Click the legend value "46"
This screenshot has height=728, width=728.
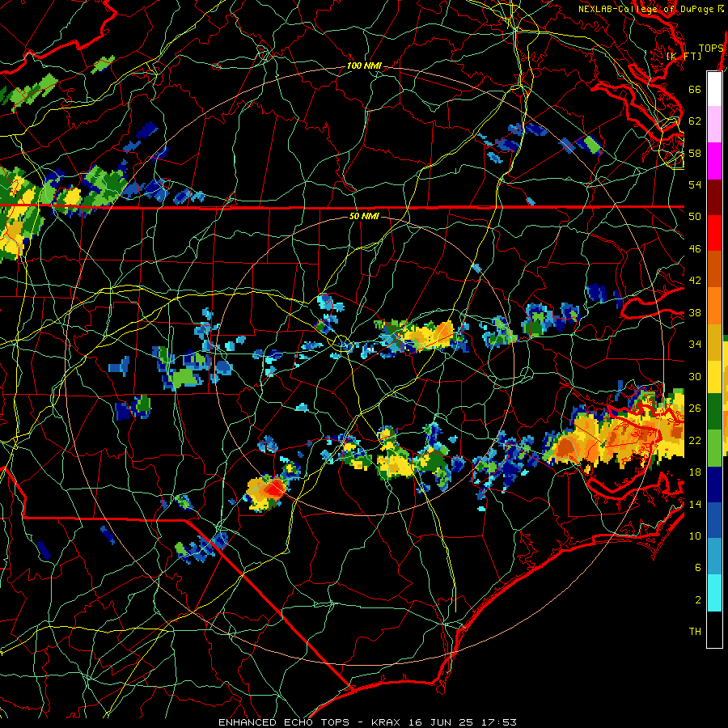click(695, 248)
